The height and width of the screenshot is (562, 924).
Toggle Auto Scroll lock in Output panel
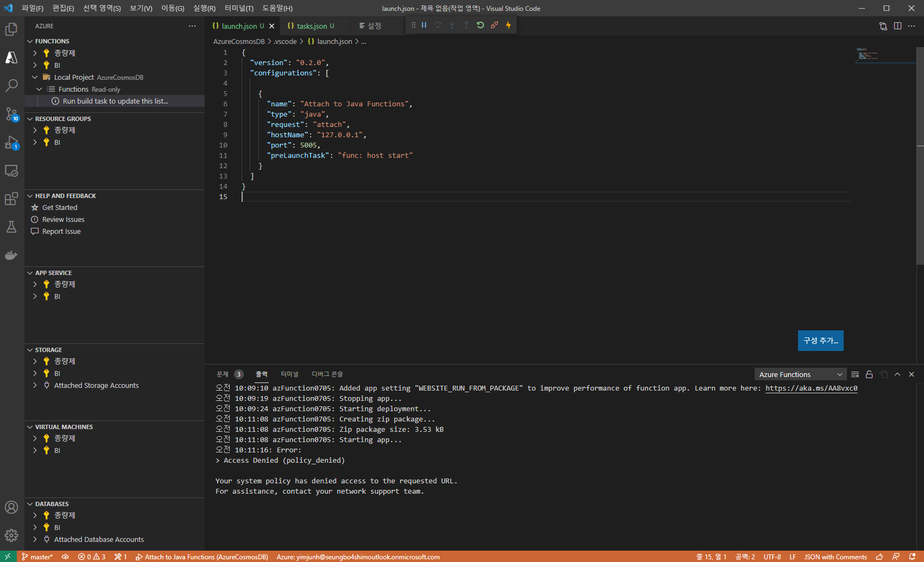point(869,374)
